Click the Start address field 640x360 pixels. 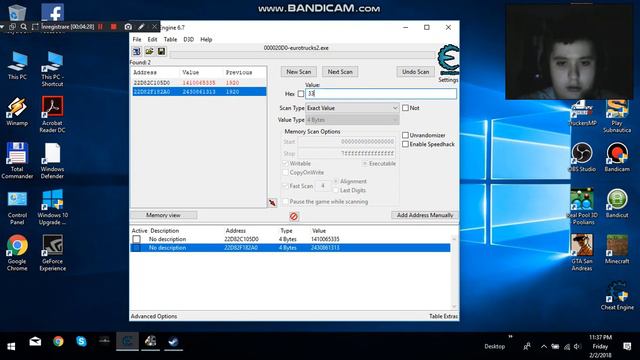coord(347,142)
